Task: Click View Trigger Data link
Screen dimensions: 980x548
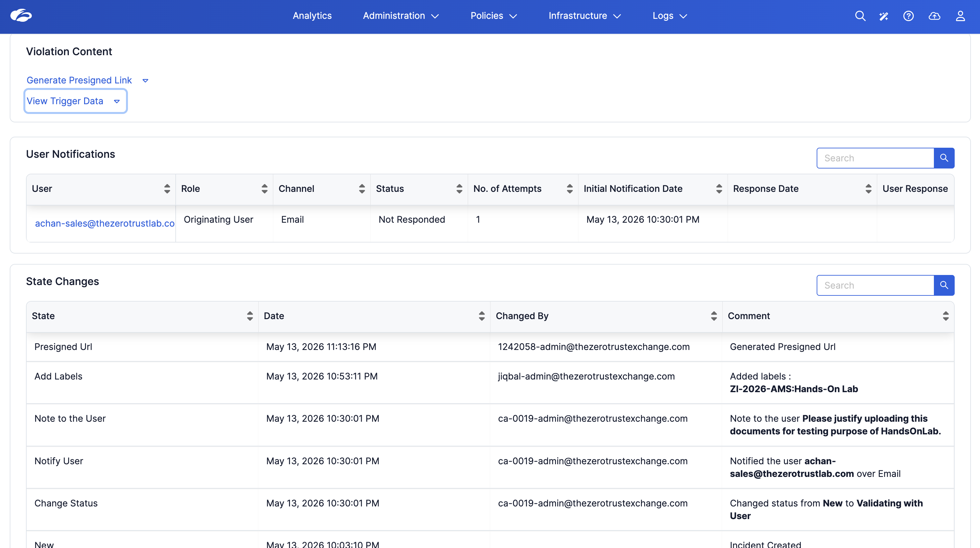Action: pyautogui.click(x=65, y=101)
